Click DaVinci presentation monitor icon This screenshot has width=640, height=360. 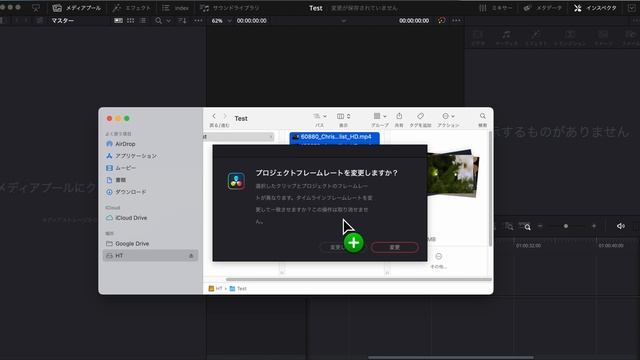[36, 8]
